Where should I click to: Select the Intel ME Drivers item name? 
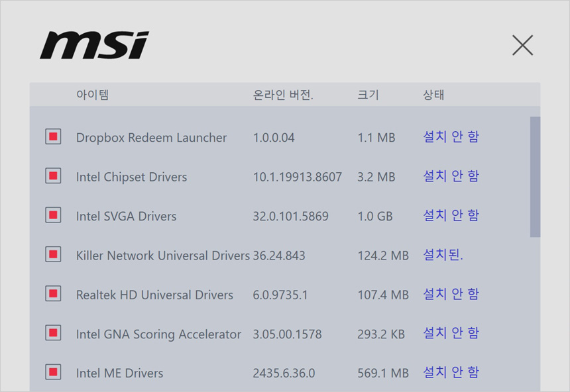point(119,373)
